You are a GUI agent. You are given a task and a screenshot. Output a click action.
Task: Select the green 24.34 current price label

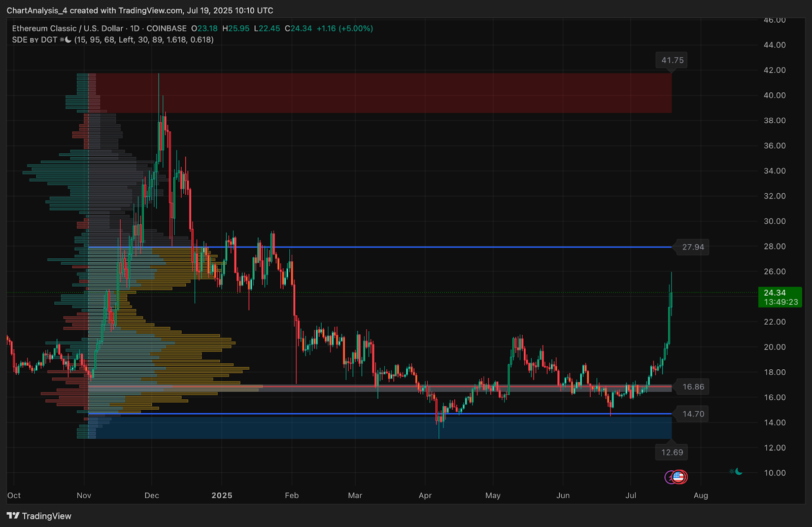(780, 297)
